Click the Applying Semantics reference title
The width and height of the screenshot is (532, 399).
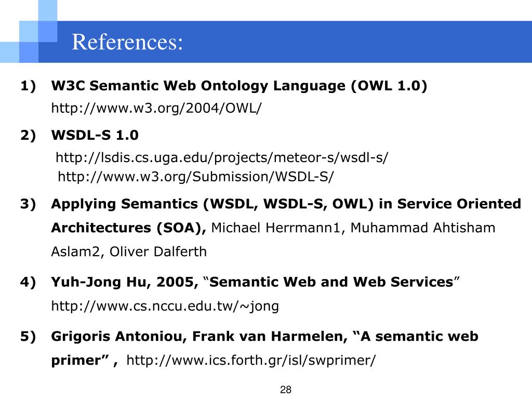[286, 204]
